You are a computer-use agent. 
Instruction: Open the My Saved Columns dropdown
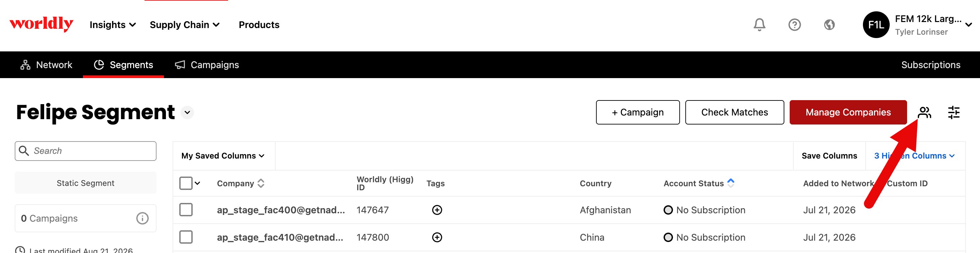click(x=223, y=156)
